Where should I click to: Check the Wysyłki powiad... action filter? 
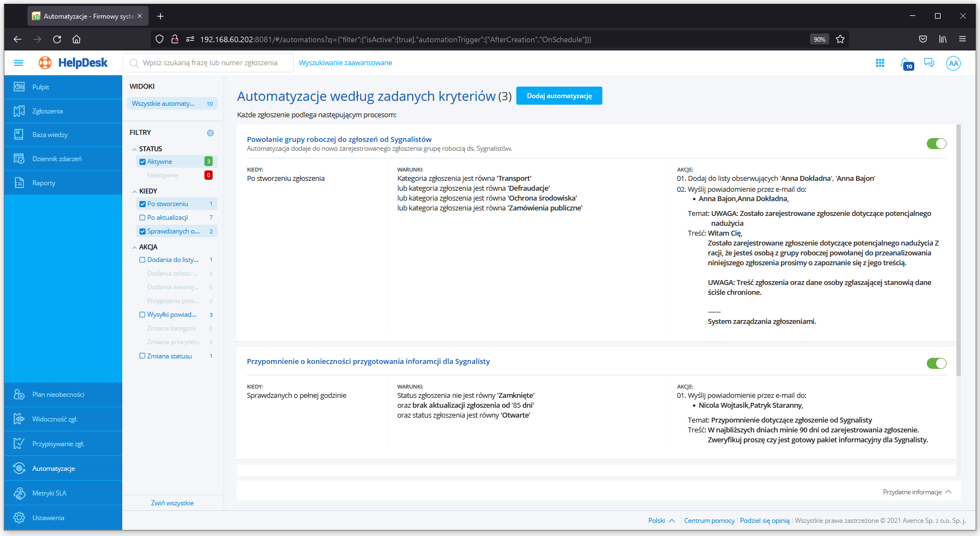(143, 315)
